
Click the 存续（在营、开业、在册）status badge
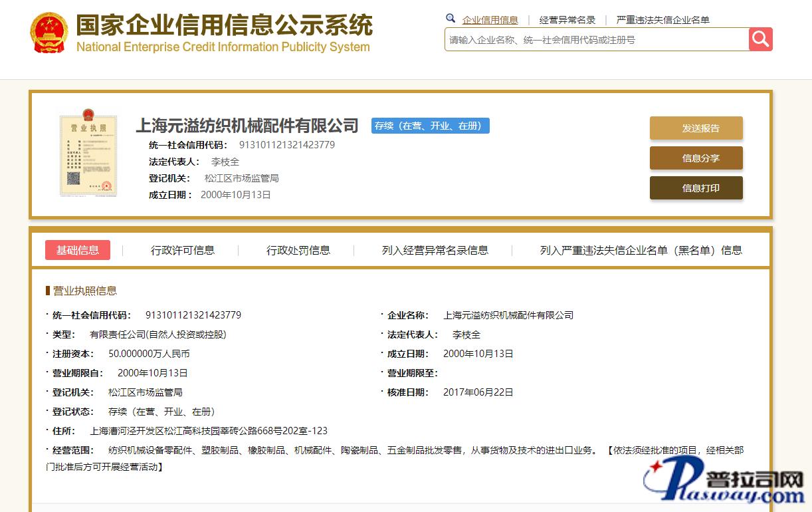430,126
